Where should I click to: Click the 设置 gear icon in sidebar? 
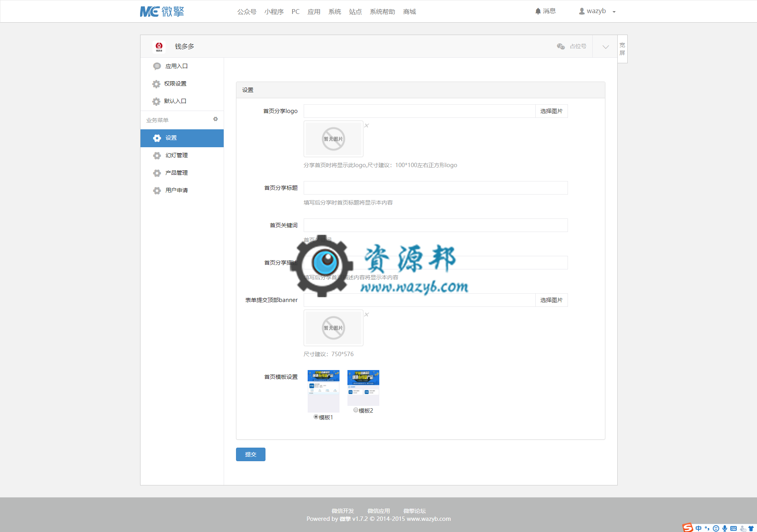tap(157, 138)
